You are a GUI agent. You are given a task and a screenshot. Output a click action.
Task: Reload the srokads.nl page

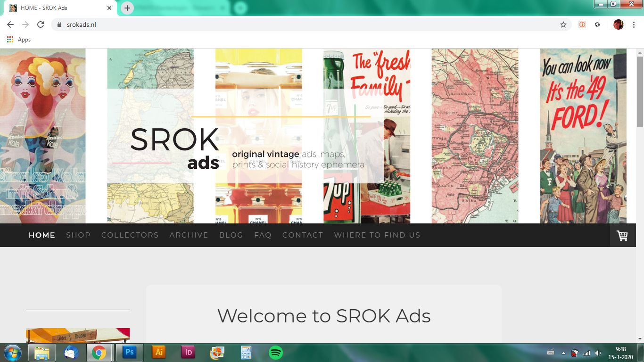tap(41, 25)
